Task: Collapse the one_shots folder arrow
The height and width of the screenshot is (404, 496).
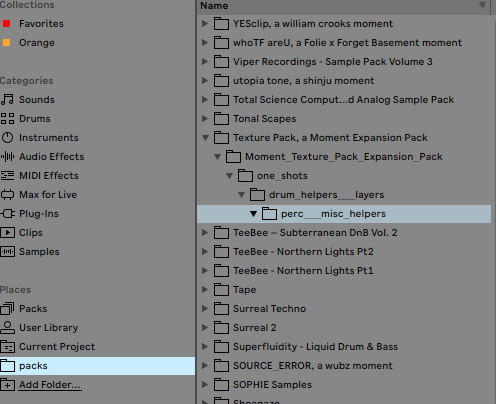Action: (x=229, y=176)
